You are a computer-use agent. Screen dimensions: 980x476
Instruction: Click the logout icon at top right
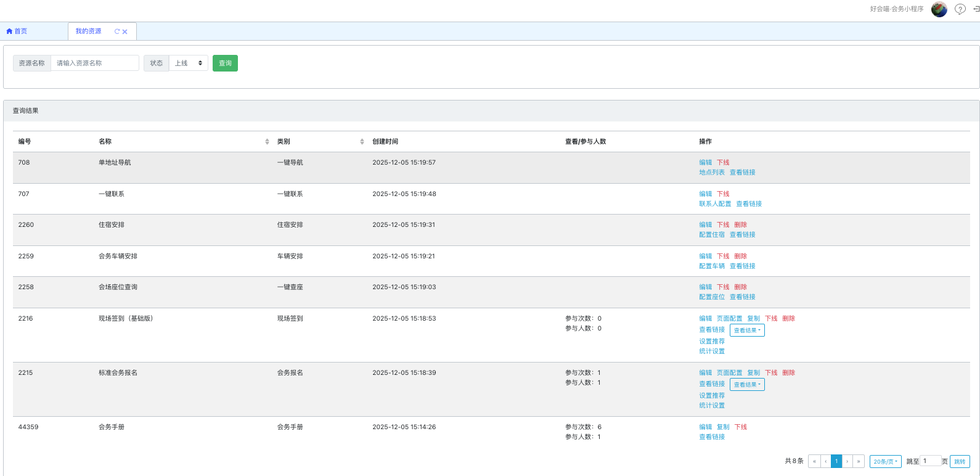click(976, 9)
